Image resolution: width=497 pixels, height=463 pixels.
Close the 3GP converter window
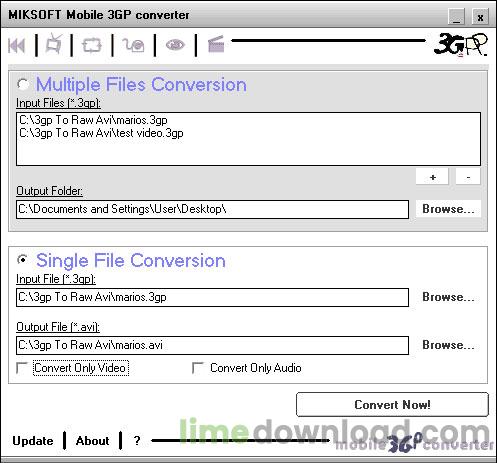point(480,17)
